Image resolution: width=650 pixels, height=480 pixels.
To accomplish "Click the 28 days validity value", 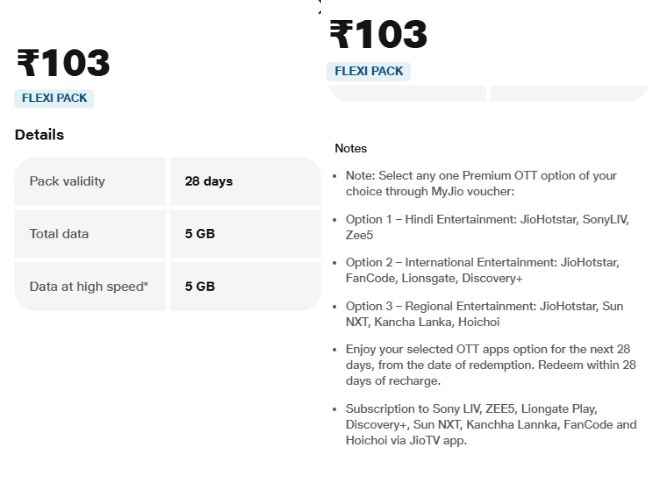I will tap(209, 181).
